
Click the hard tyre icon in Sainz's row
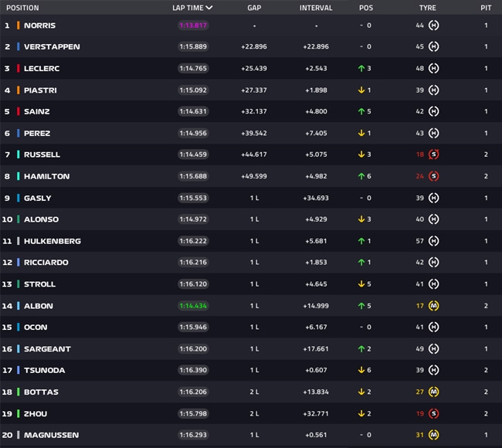click(x=433, y=111)
